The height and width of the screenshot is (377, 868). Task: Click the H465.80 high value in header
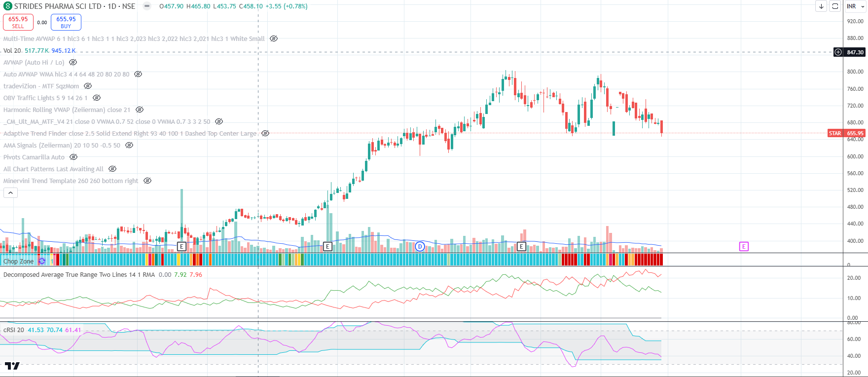click(x=198, y=6)
